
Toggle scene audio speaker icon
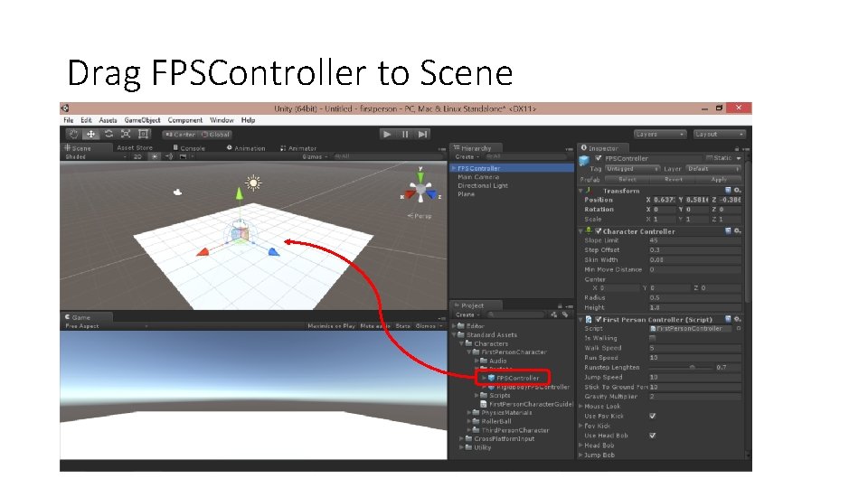[x=169, y=156]
